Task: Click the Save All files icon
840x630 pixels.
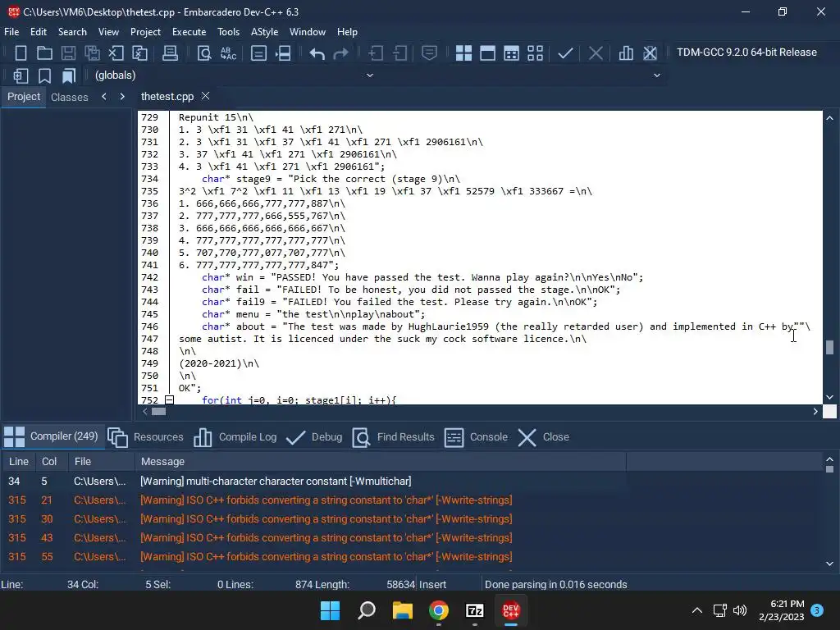Action: pyautogui.click(x=92, y=53)
